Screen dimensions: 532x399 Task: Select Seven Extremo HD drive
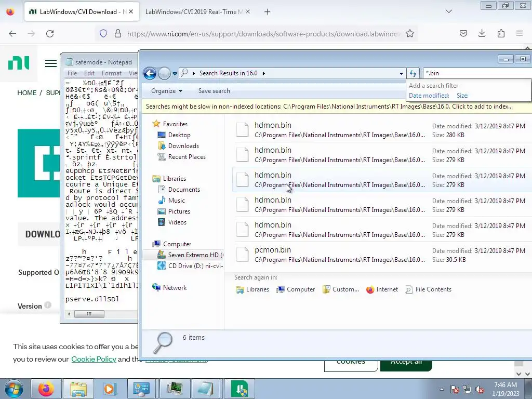pos(190,255)
